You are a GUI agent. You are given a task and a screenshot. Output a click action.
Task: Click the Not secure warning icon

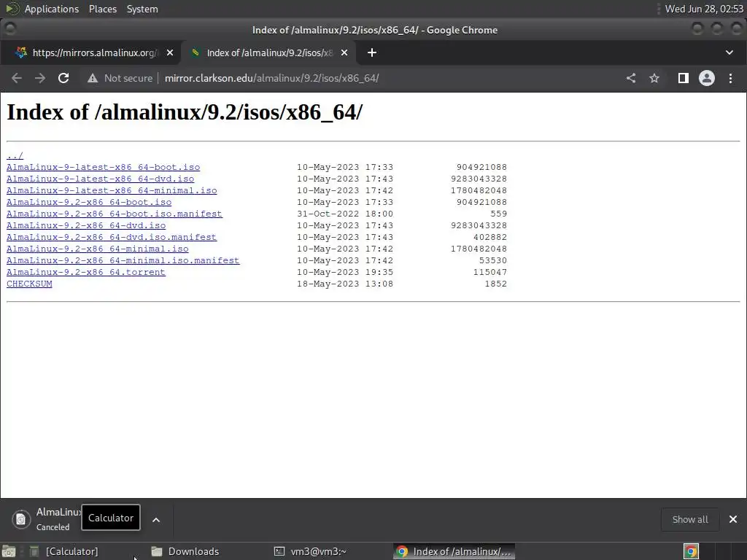pos(93,78)
